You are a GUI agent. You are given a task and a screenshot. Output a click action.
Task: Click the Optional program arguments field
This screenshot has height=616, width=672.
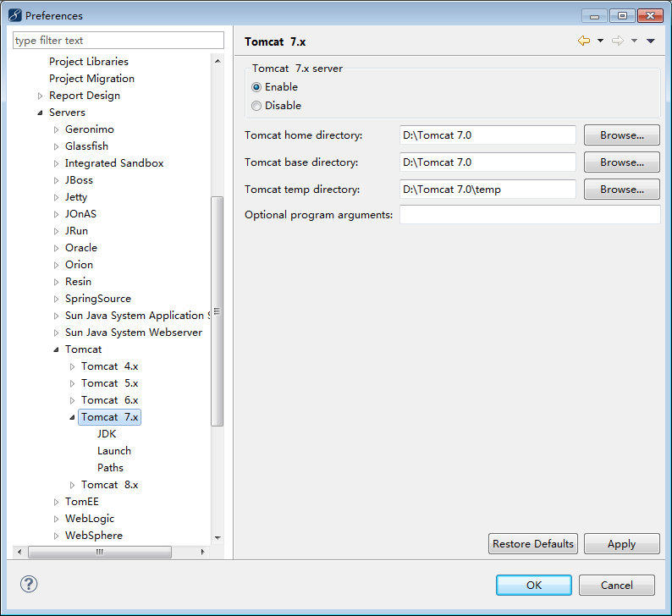pyautogui.click(x=530, y=215)
